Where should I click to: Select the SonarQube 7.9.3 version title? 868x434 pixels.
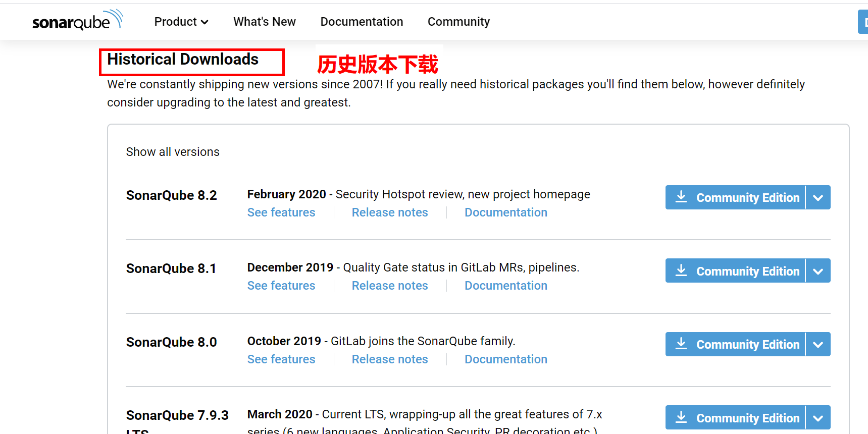(x=177, y=422)
